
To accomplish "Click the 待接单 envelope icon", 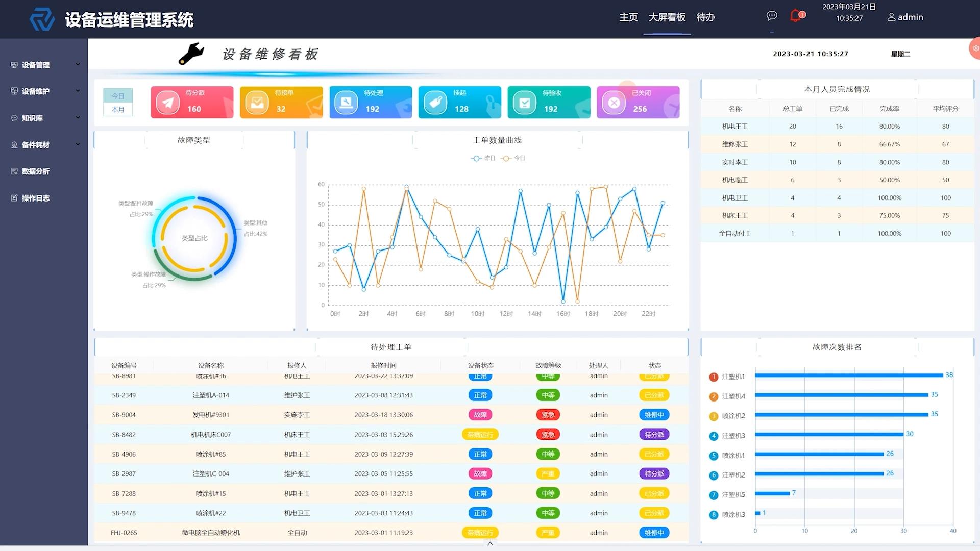I will click(257, 103).
